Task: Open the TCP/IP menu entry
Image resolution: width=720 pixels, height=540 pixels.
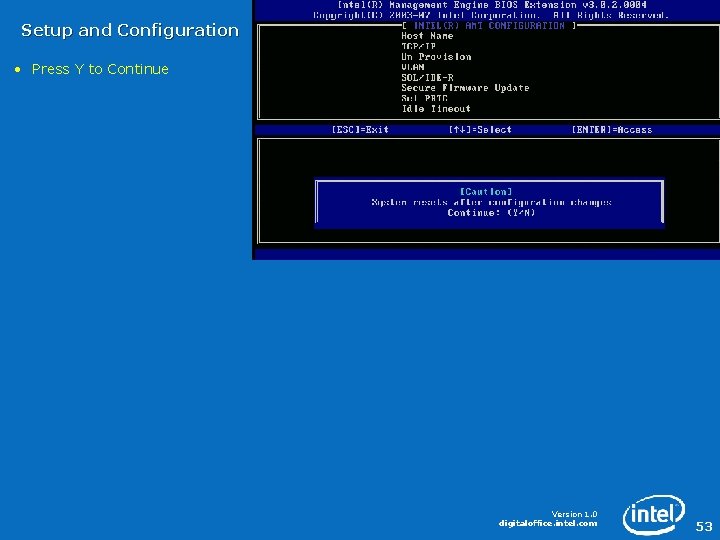Action: [418, 46]
